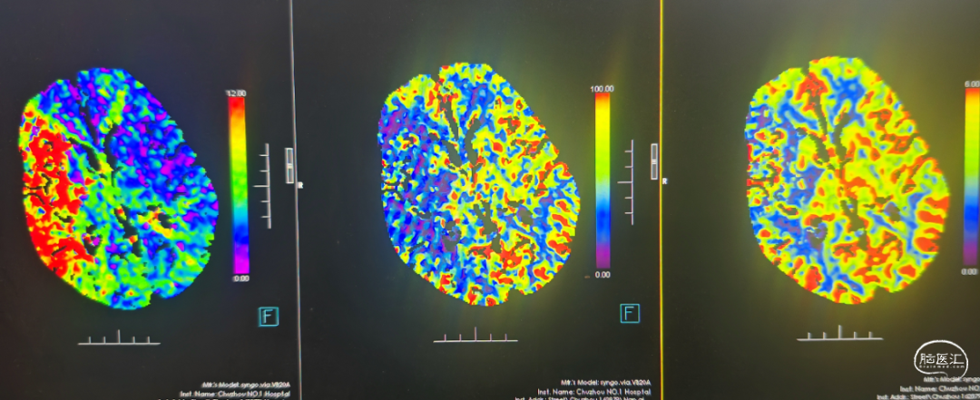Click Chuzhou NO.1 Hospital text in the left panel

(254, 394)
